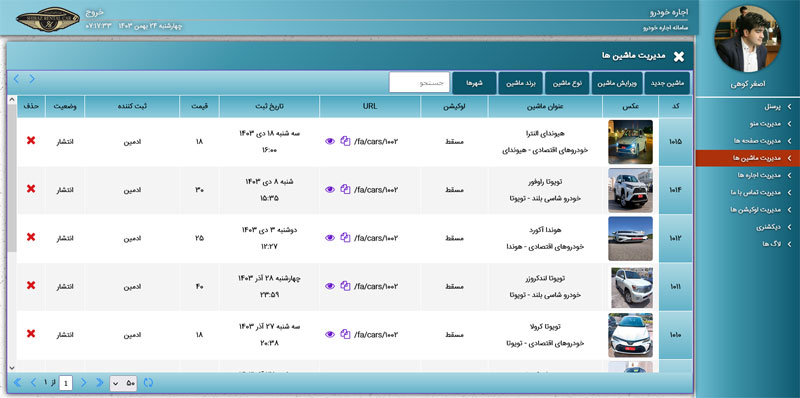Open the تویوتا راوفور car thumbnail
800x398 pixels.
(x=631, y=190)
